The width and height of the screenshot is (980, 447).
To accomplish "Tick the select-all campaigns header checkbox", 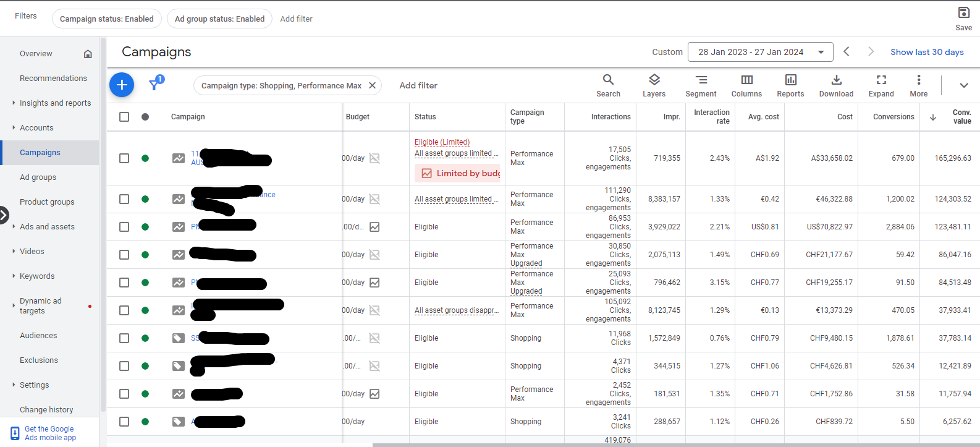I will (x=124, y=117).
